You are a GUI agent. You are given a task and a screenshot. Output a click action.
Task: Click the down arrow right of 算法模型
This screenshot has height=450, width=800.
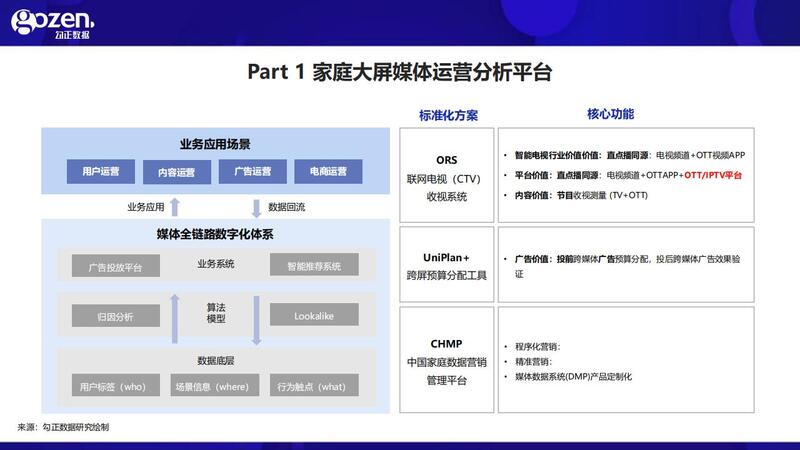258,311
